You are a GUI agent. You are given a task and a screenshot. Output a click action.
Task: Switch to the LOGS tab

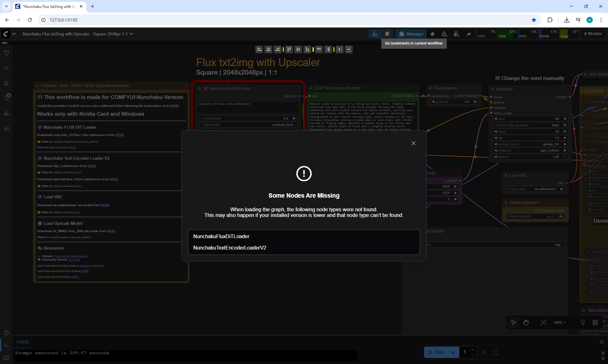pyautogui.click(x=22, y=342)
